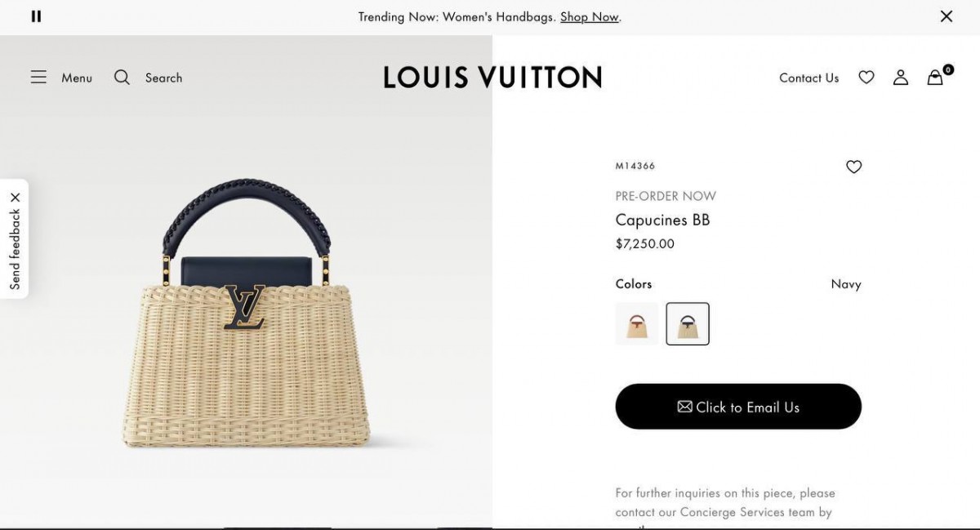980x530 pixels.
Task: Open the Search text link
Action: point(163,78)
